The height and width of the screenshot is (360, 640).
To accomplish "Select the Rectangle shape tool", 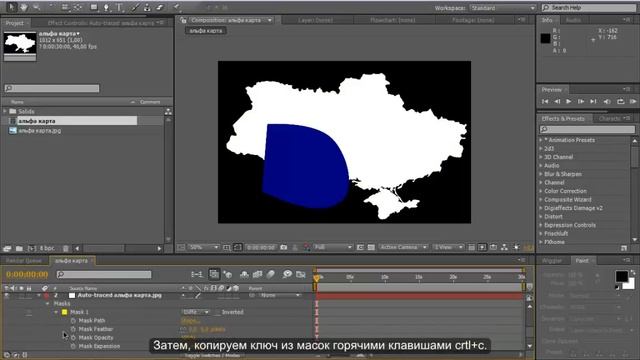I will (x=94, y=7).
